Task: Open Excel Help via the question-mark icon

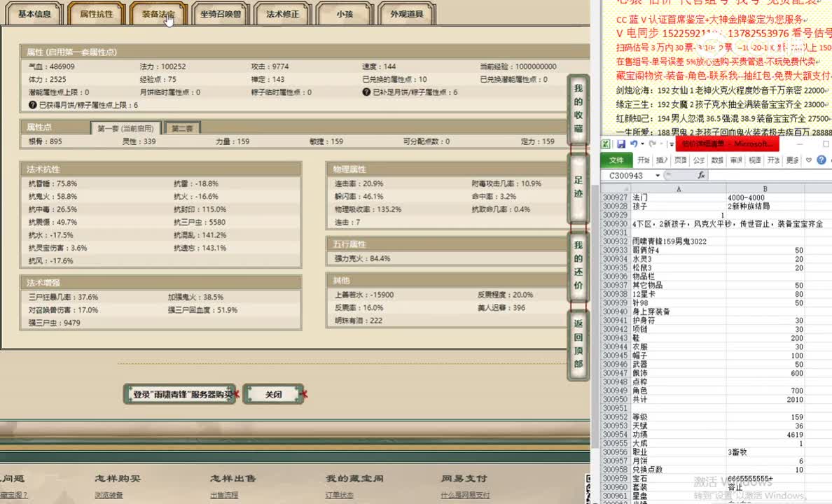Action: click(x=821, y=160)
